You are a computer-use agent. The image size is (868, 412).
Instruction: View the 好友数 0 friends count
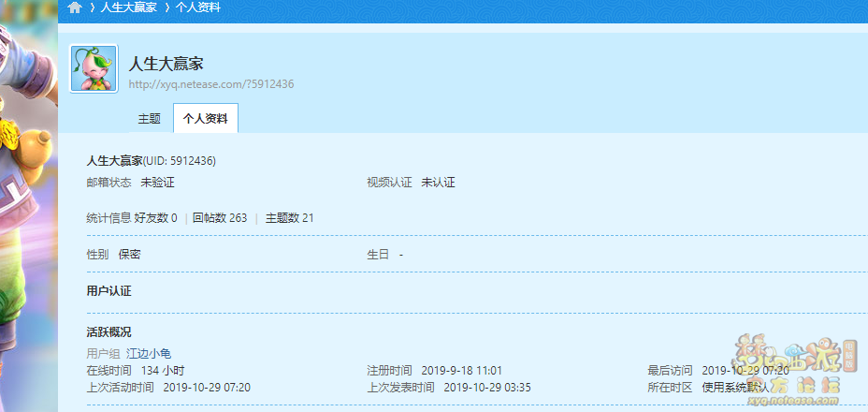(155, 218)
